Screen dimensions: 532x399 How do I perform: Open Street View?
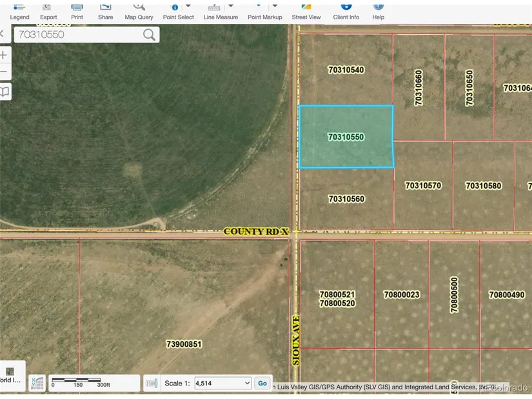coord(306,12)
